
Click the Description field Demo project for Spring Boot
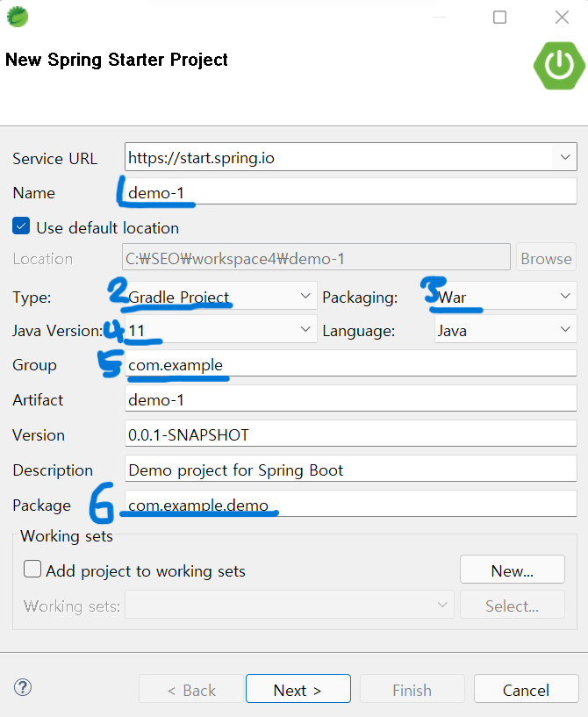click(x=351, y=470)
